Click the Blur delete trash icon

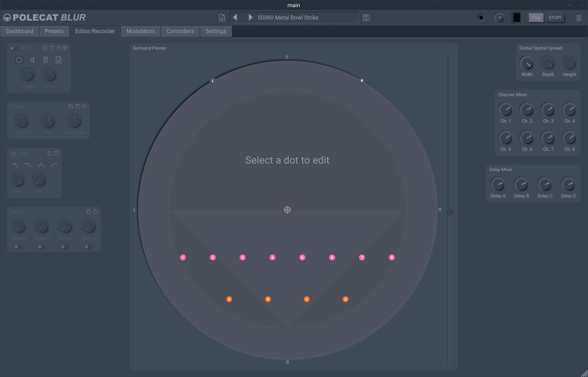coord(46,60)
